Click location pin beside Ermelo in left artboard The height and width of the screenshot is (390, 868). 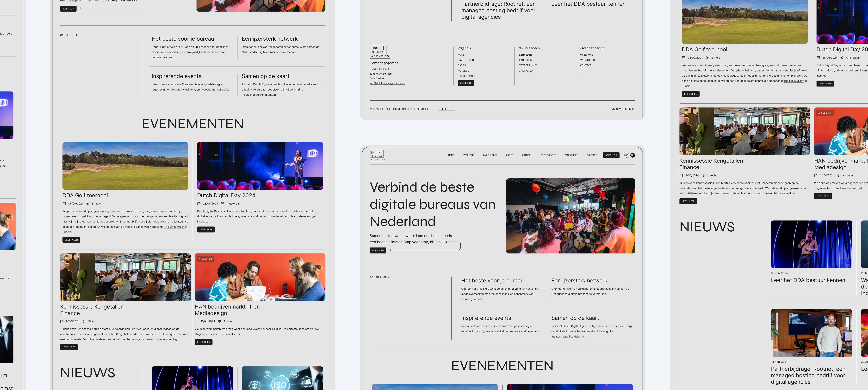tap(88, 204)
